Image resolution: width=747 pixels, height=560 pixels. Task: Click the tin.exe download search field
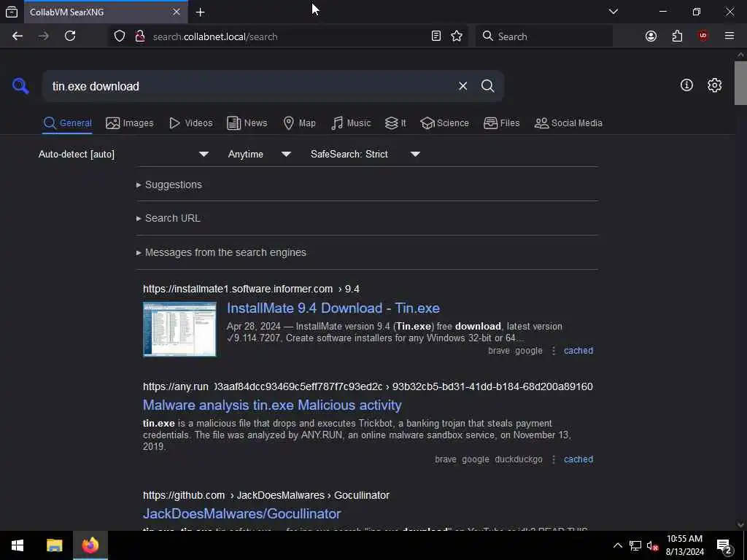(248, 86)
